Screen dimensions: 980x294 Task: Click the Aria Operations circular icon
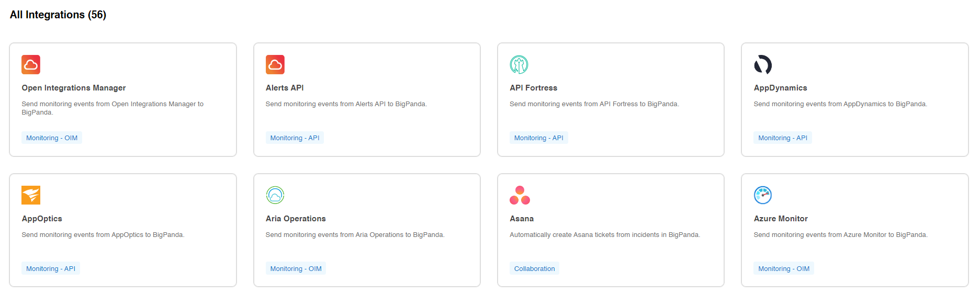coord(275,195)
